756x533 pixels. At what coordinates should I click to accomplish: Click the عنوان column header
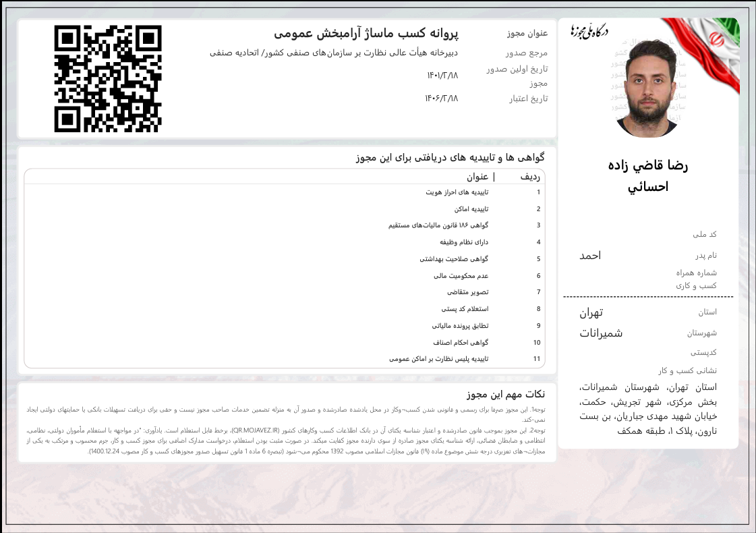click(477, 177)
